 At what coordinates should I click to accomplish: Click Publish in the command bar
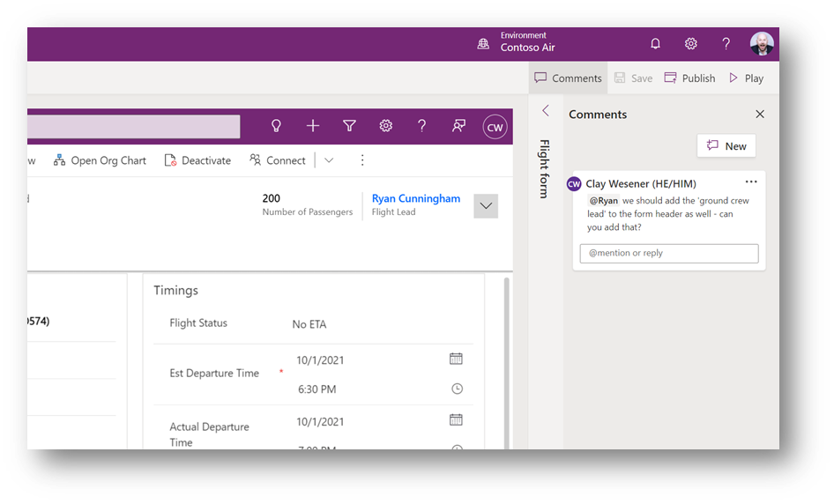[689, 78]
